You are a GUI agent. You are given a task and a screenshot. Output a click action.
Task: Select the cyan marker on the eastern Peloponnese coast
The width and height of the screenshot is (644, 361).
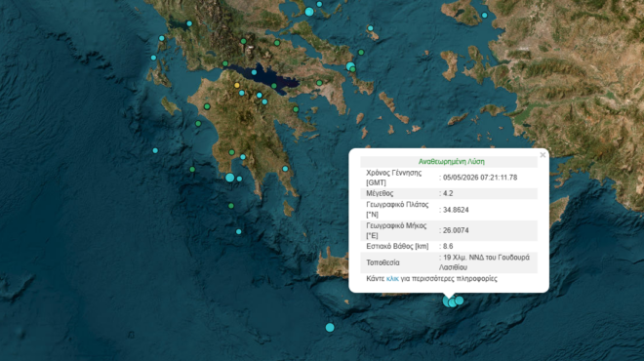pos(285,169)
